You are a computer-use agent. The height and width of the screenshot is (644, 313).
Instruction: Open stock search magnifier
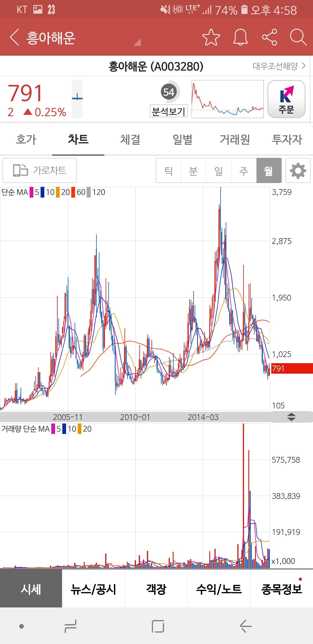tap(298, 37)
